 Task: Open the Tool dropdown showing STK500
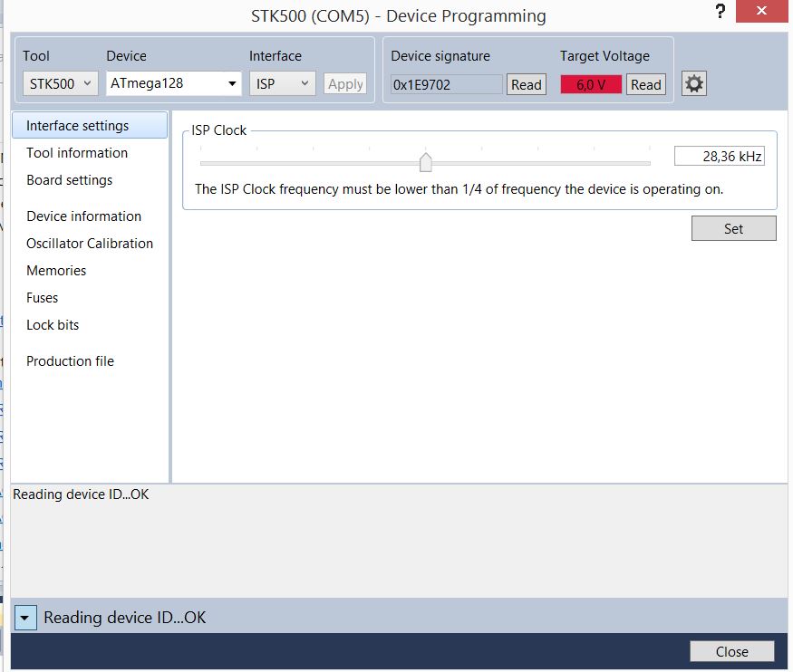[x=60, y=83]
